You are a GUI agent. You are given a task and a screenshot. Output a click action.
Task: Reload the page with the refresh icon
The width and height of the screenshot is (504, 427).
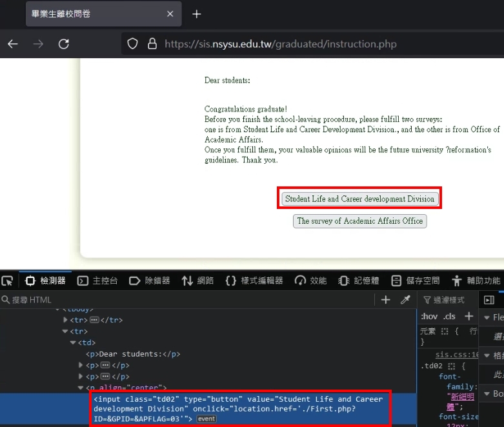pyautogui.click(x=64, y=44)
